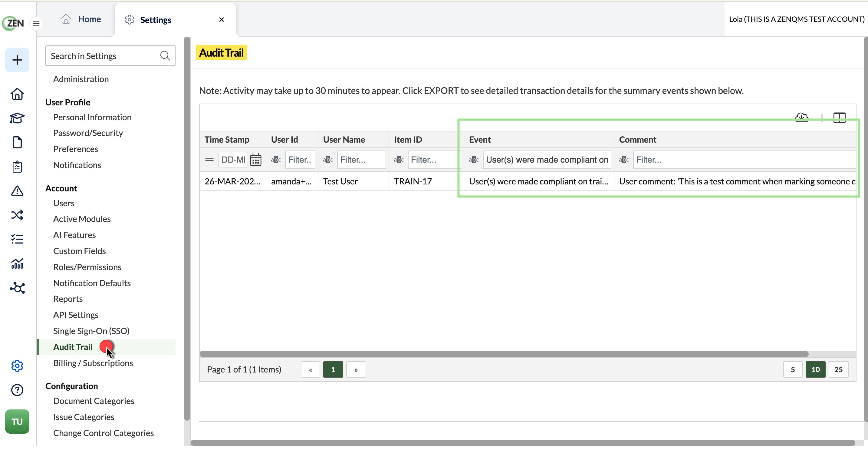The width and height of the screenshot is (868, 450).
Task: Switch to the Home tab
Action: pos(81,19)
